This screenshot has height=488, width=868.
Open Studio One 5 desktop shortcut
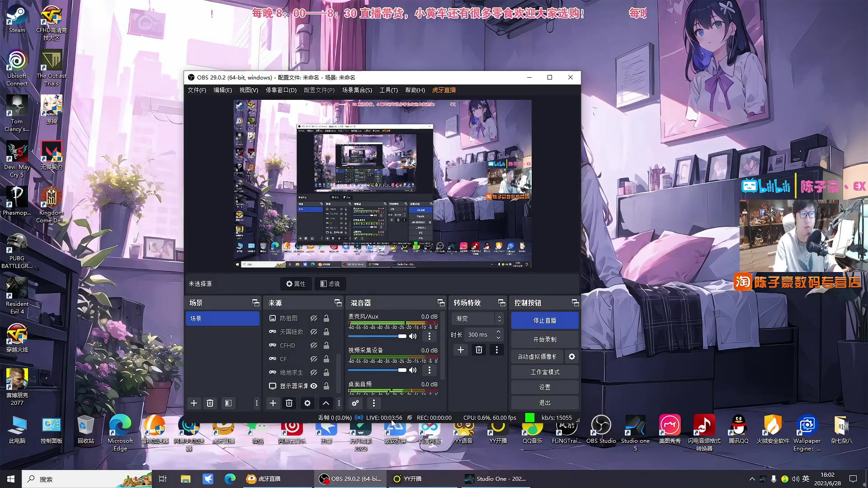(635, 433)
